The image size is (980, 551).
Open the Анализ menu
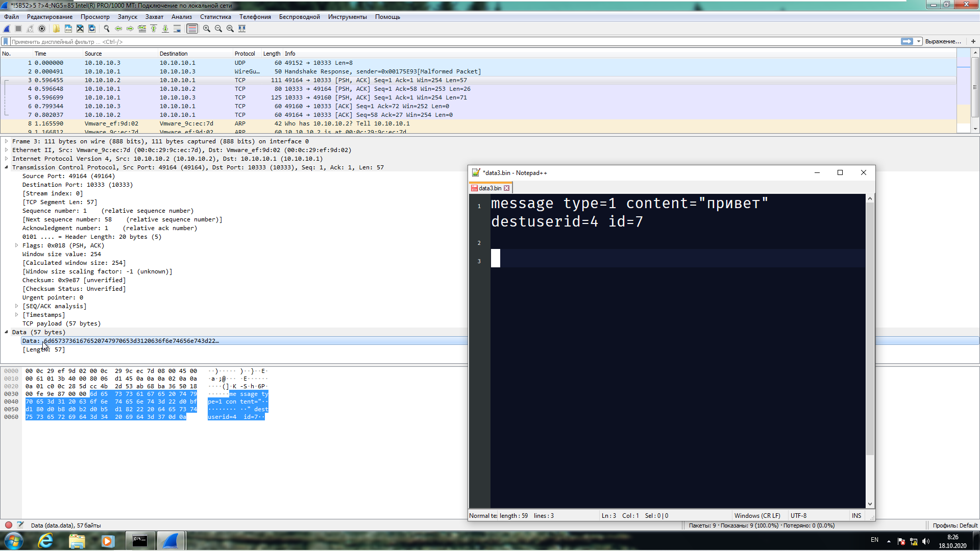[182, 17]
